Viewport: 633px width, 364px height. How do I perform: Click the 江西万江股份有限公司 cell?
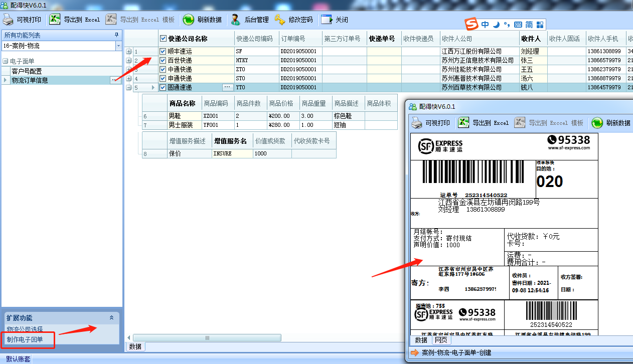480,51
